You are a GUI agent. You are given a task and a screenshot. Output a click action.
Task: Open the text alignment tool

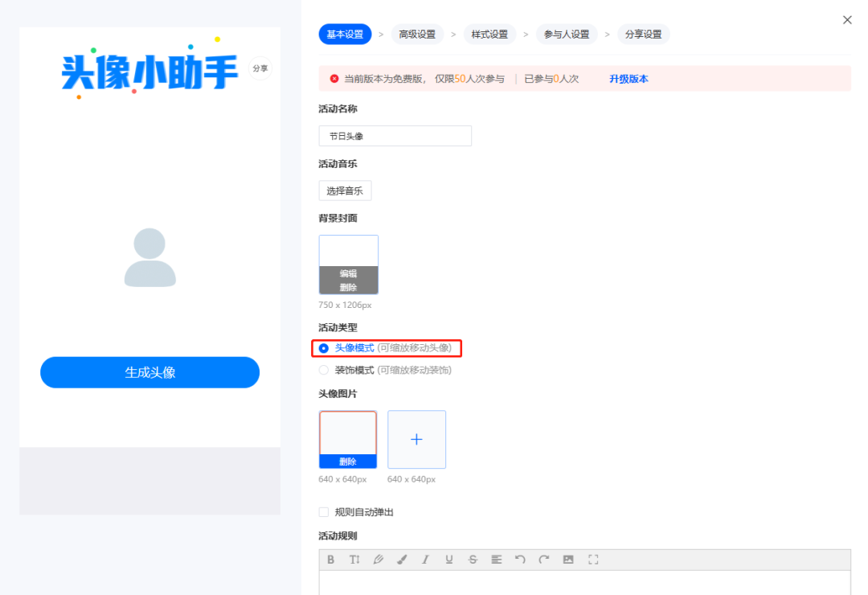pos(497,560)
